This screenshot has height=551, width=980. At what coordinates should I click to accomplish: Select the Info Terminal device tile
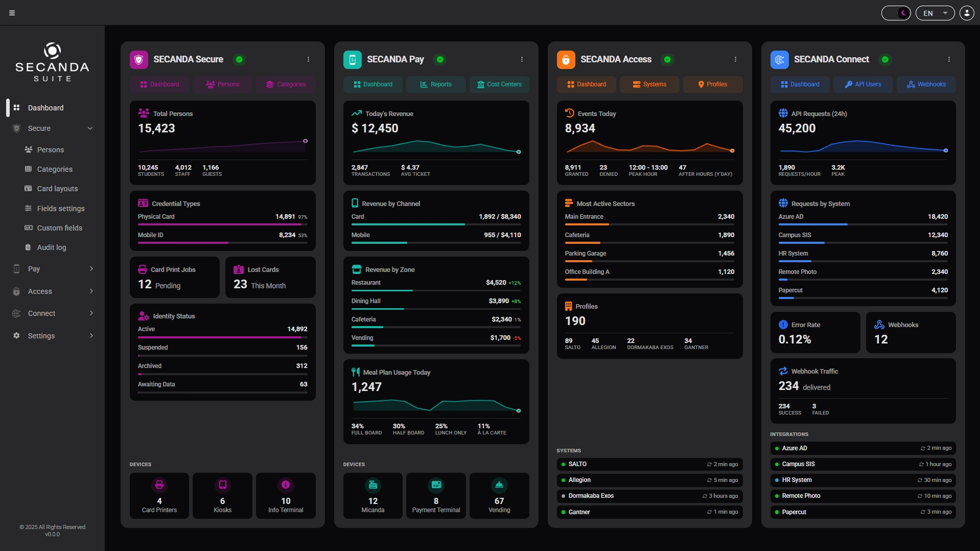pos(286,496)
